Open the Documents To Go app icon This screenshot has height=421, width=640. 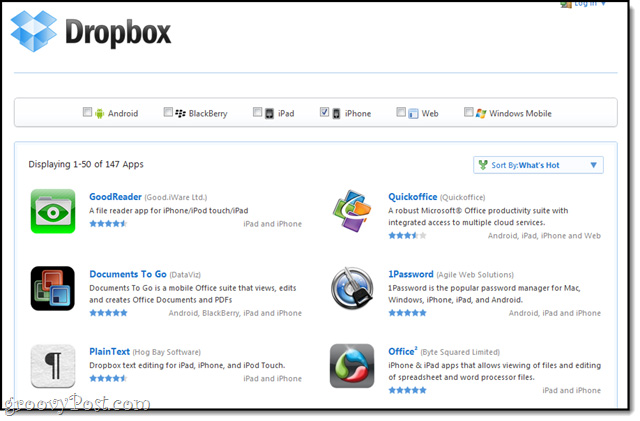(x=53, y=288)
